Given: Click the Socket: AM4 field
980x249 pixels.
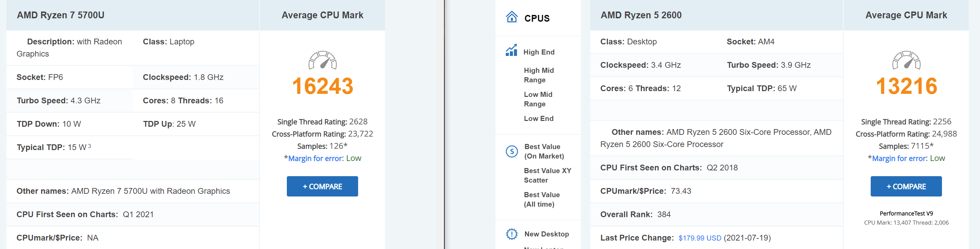Looking at the screenshot, I should click(x=750, y=42).
